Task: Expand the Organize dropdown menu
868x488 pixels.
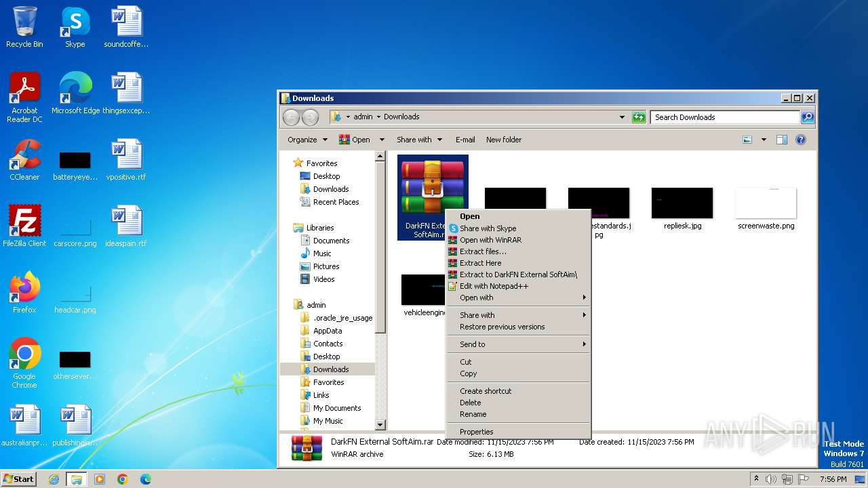Action: click(307, 140)
